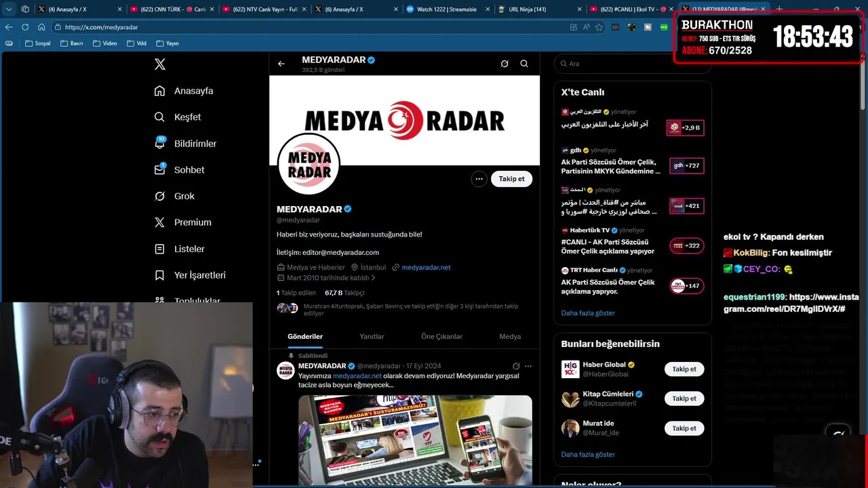
Task: Follow Haber Global with Takip et
Action: click(684, 369)
